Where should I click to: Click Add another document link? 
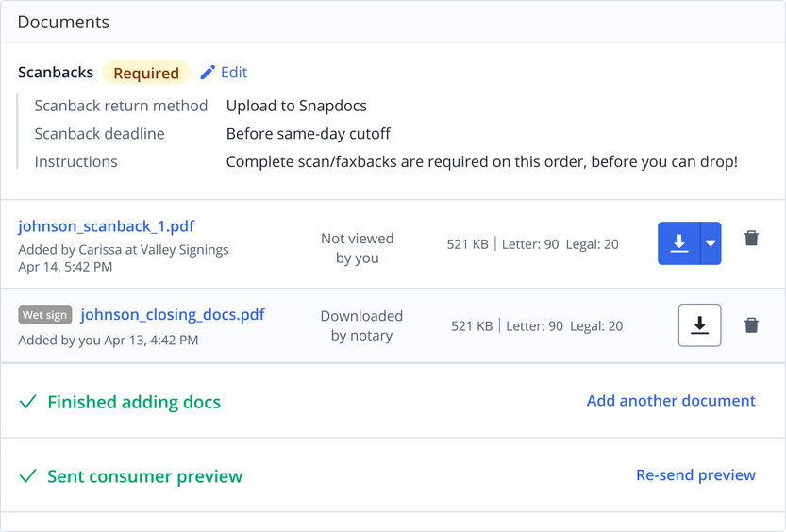tap(671, 401)
